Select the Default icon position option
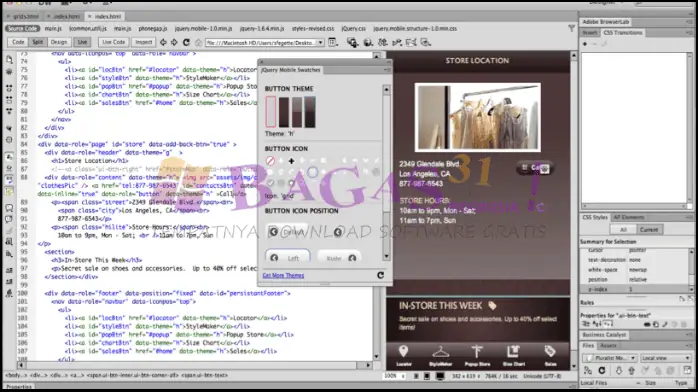698x392 pixels. (x=288, y=232)
